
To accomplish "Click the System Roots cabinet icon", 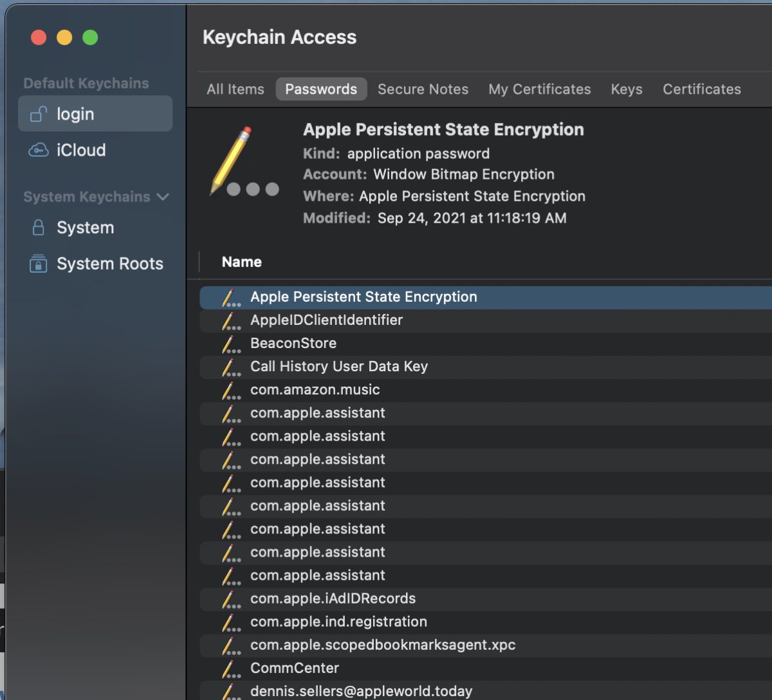I will coord(39,264).
